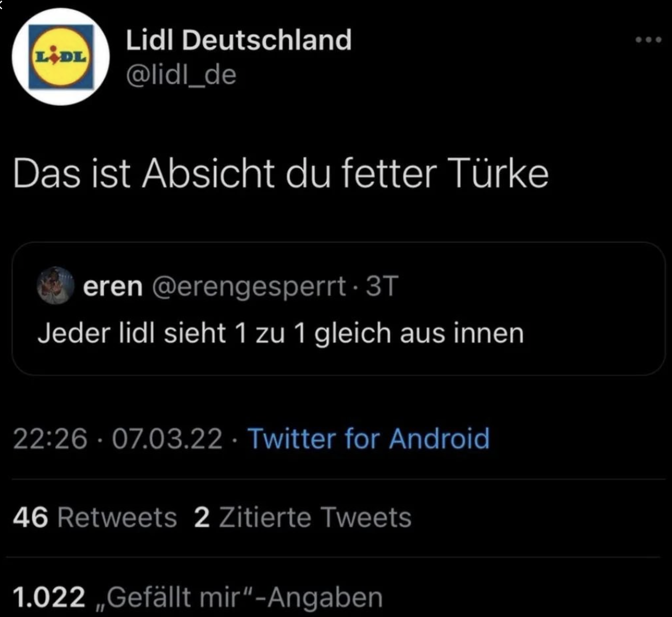Click eren's small profile avatar
This screenshot has width=672, height=617.
click(x=55, y=286)
